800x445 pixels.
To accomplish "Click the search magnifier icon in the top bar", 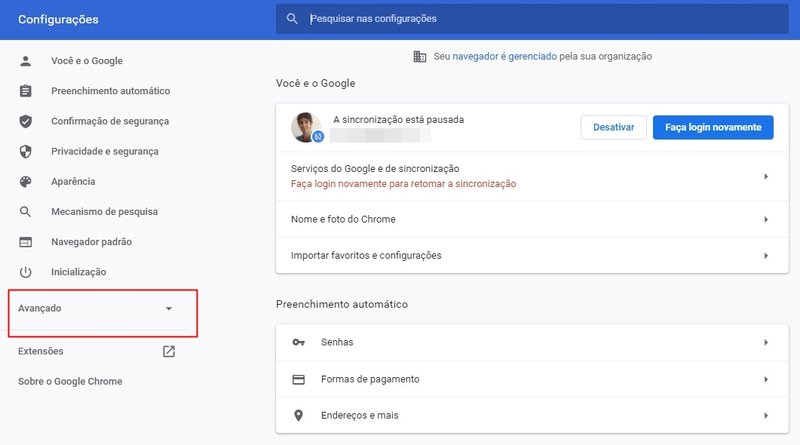I will [x=292, y=19].
